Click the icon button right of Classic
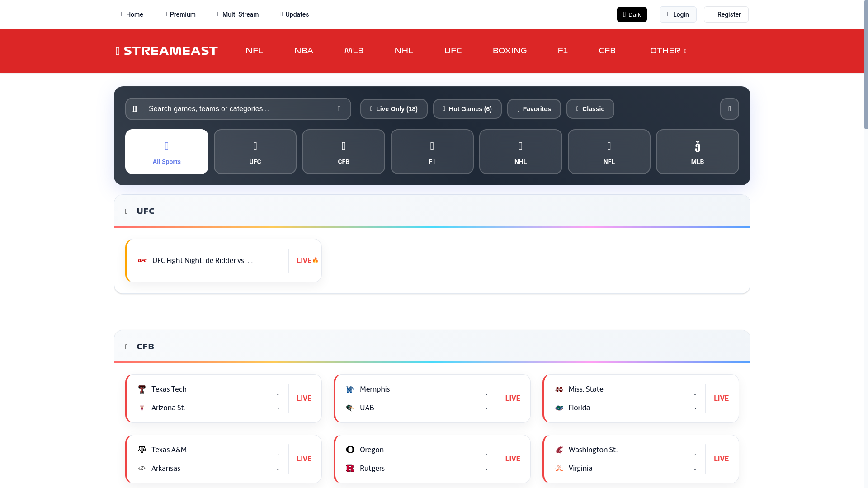 pos(729,109)
